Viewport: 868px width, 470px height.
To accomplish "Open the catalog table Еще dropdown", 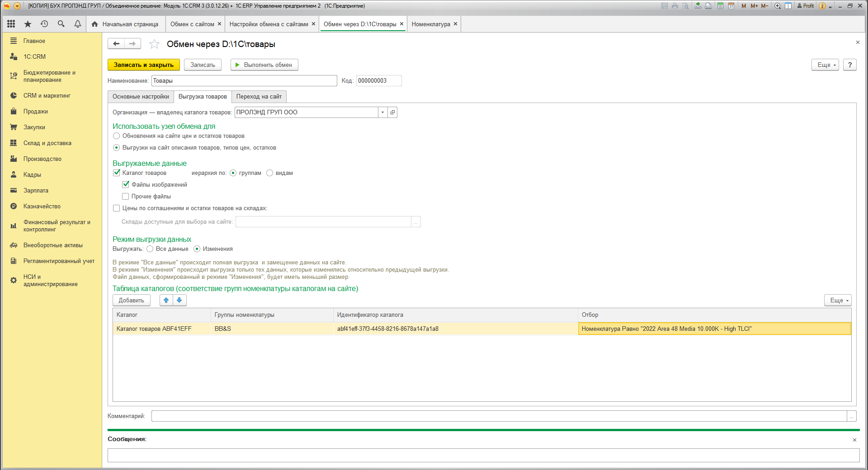I will point(838,301).
